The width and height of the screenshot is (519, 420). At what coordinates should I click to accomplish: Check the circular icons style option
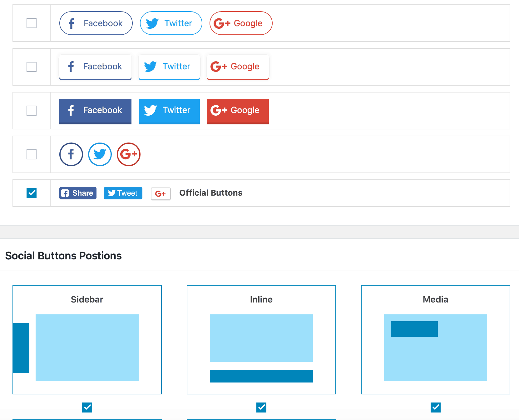(x=31, y=154)
